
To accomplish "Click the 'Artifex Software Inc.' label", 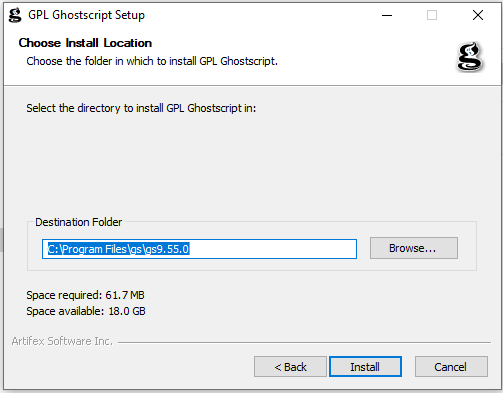I will coord(62,341).
